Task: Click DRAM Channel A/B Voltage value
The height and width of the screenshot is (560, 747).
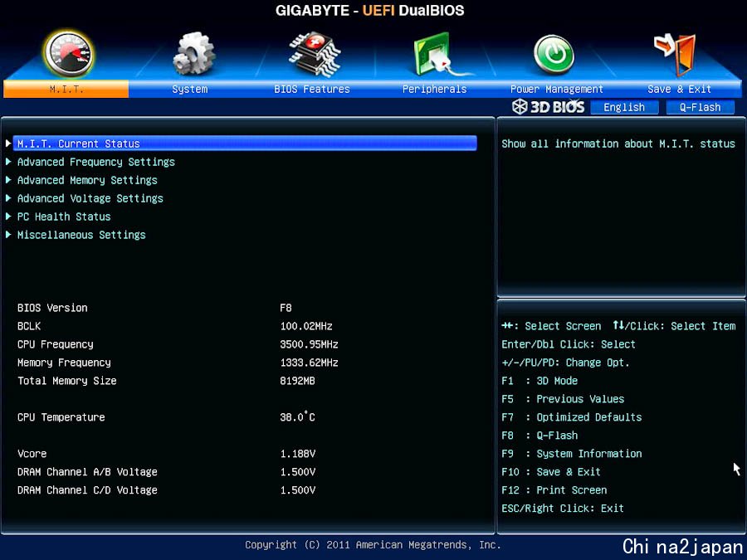Action: (298, 472)
